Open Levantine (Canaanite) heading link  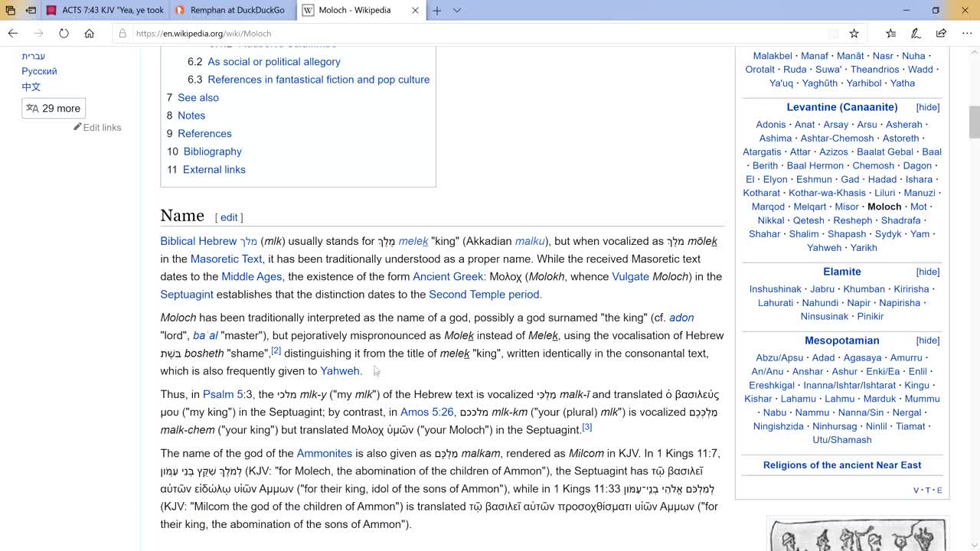pyautogui.click(x=841, y=107)
